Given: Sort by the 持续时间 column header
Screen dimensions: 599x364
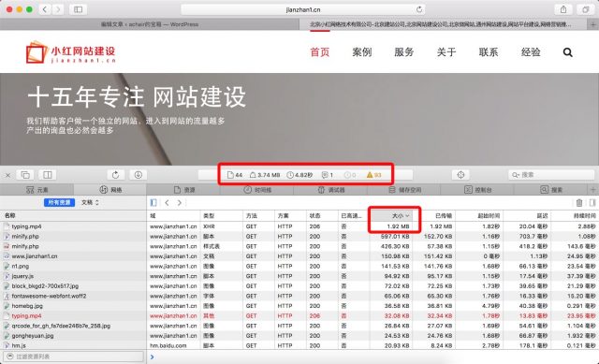Looking at the screenshot, I should point(575,216).
